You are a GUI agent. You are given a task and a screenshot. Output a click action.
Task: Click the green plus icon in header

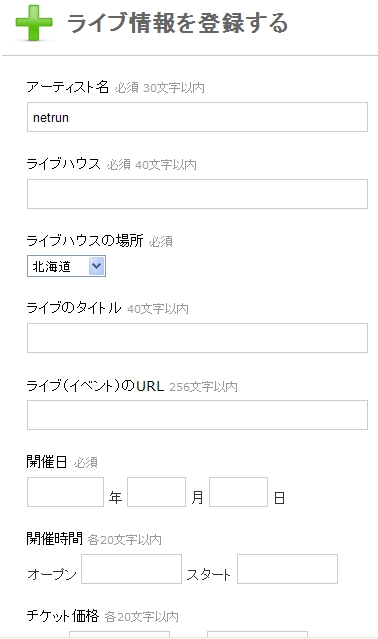(x=34, y=23)
